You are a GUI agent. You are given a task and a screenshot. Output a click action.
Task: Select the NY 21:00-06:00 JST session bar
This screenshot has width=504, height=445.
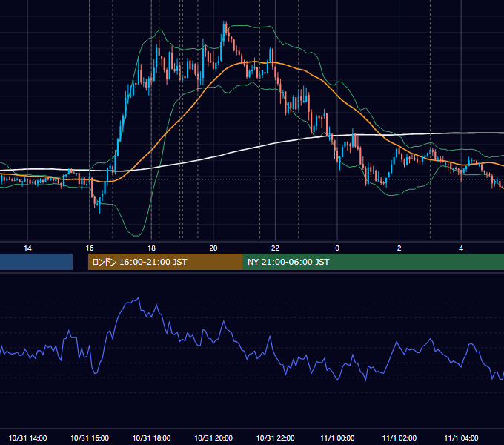click(x=373, y=262)
